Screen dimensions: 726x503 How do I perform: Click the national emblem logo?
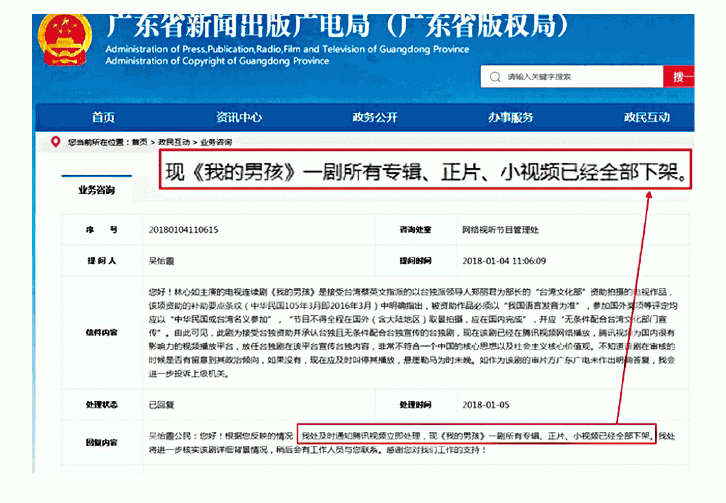click(x=65, y=39)
